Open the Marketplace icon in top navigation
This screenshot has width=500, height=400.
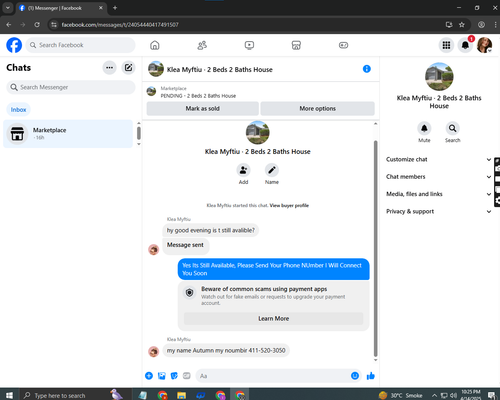click(296, 45)
